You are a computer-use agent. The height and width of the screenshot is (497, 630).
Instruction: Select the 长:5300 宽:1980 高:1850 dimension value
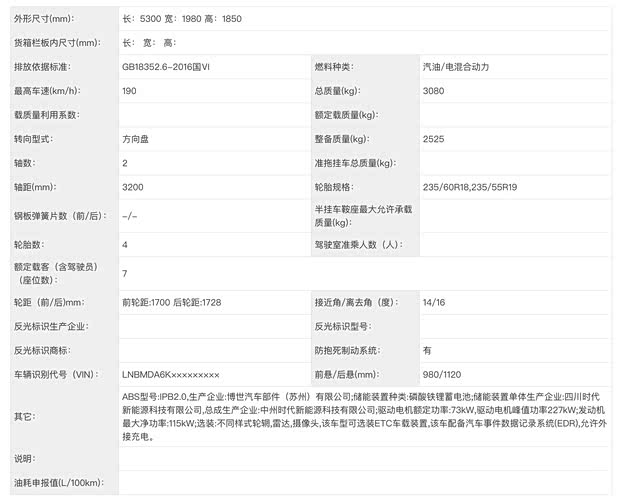[181, 19]
